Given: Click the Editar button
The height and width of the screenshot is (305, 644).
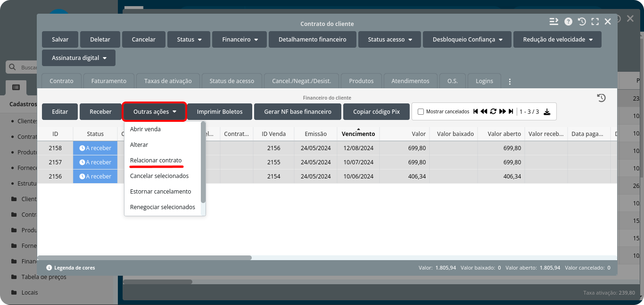Looking at the screenshot, I should pyautogui.click(x=60, y=112).
